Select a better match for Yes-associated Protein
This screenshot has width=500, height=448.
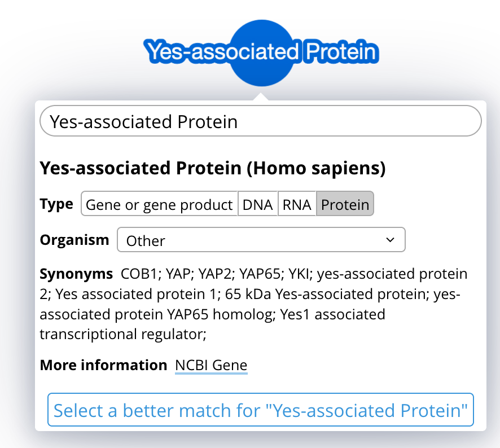(261, 410)
